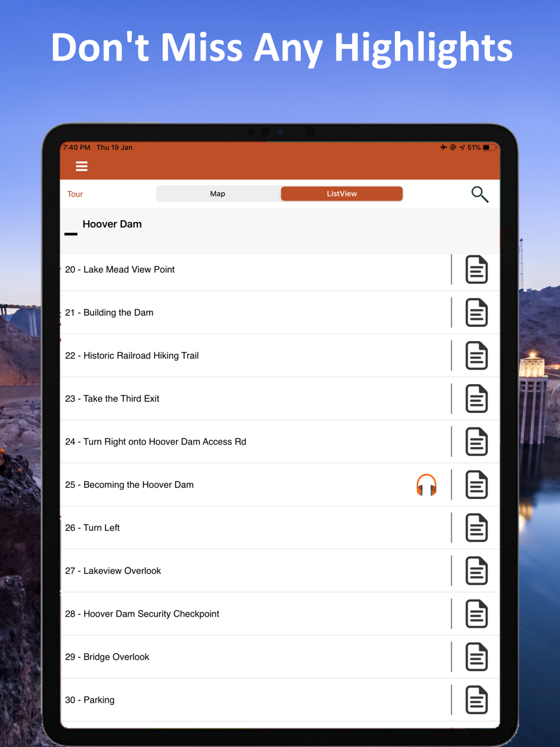Open document icon for Building the Dam
Image resolution: width=560 pixels, height=747 pixels.
477,312
